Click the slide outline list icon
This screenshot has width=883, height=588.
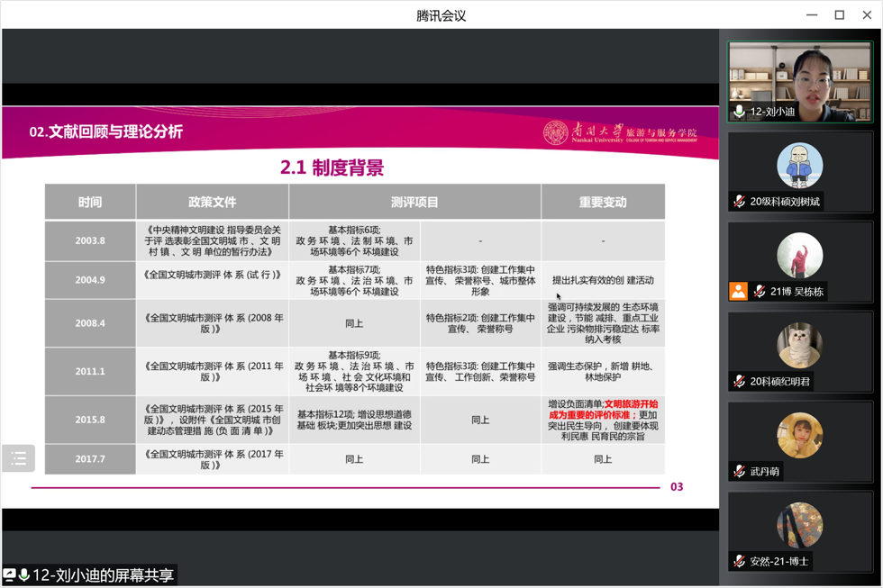click(18, 459)
